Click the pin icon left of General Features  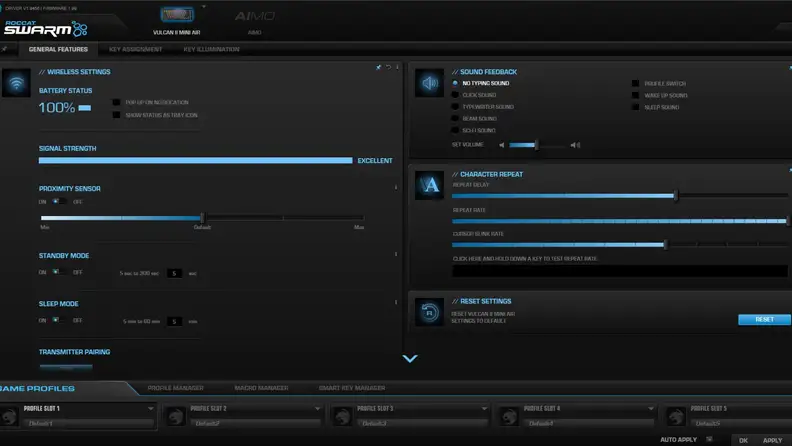point(5,49)
